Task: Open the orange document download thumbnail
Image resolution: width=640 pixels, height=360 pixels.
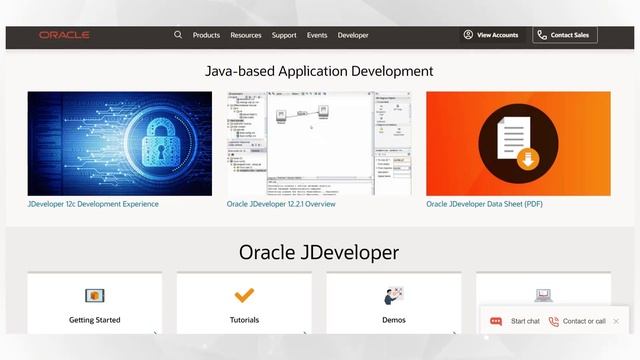Action: point(518,143)
